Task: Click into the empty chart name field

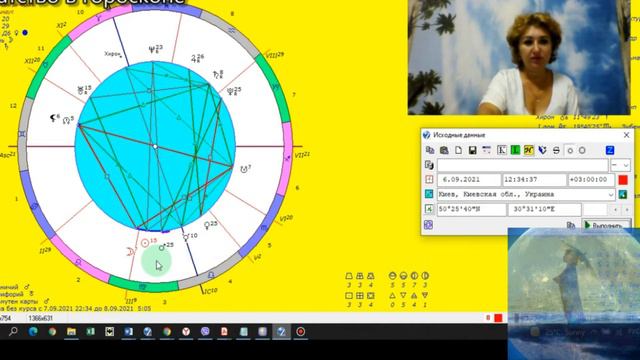Action: (522, 165)
